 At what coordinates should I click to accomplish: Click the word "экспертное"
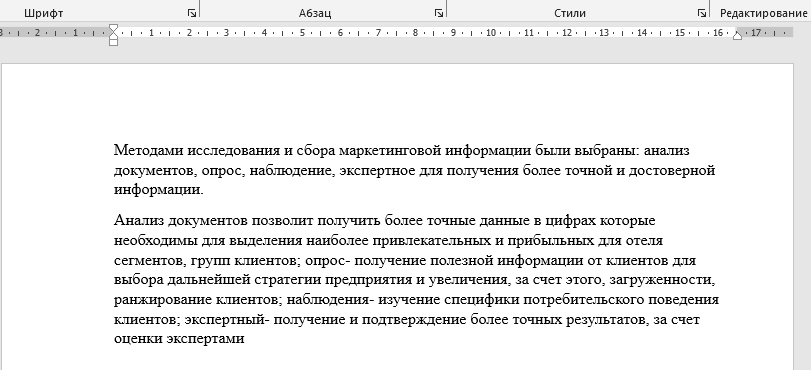(378, 170)
